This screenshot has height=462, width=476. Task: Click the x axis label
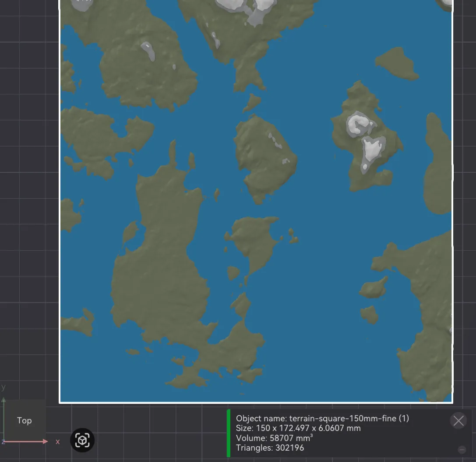pyautogui.click(x=57, y=442)
